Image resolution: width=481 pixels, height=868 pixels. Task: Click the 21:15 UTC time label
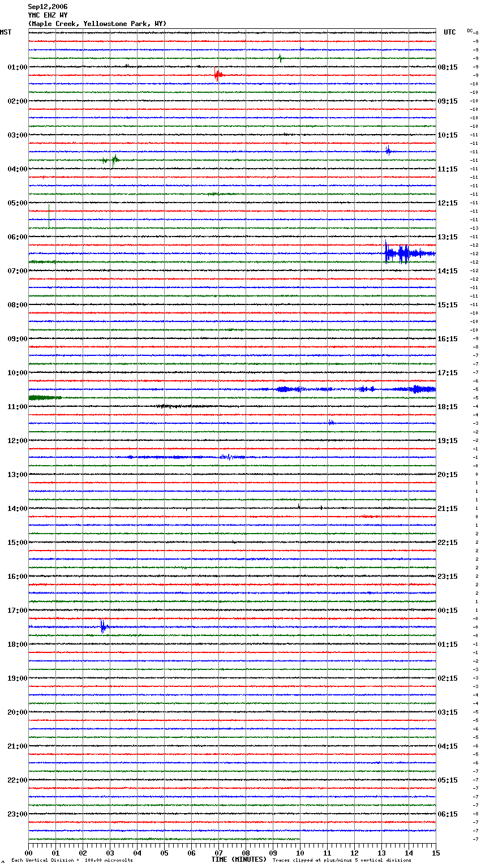click(448, 509)
